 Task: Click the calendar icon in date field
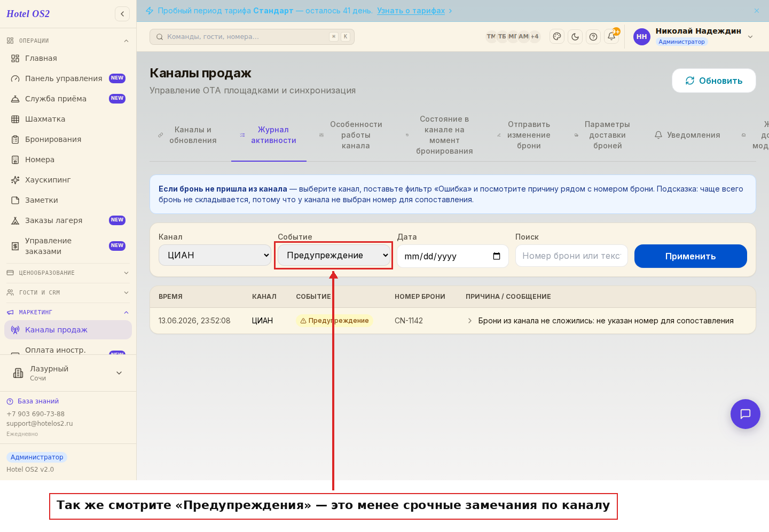pyautogui.click(x=497, y=256)
